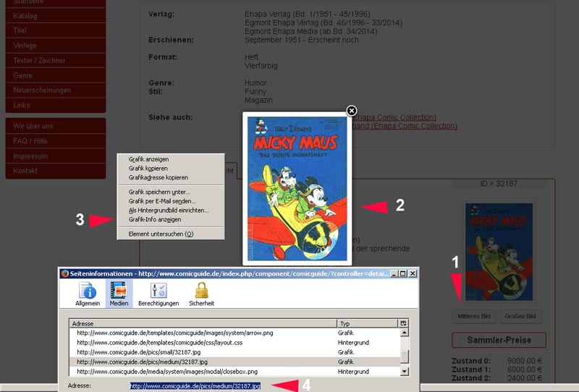Open the Links sidebar entry
579x392 pixels.
coord(56,105)
